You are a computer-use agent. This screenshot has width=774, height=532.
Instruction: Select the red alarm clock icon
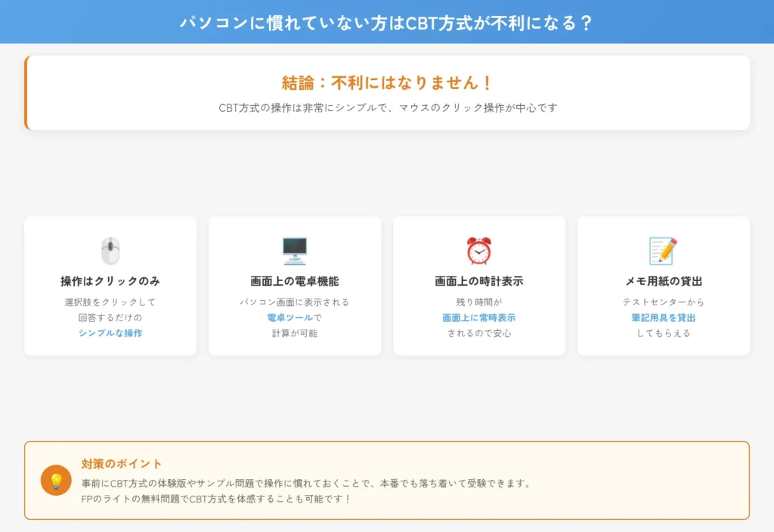pyautogui.click(x=478, y=249)
